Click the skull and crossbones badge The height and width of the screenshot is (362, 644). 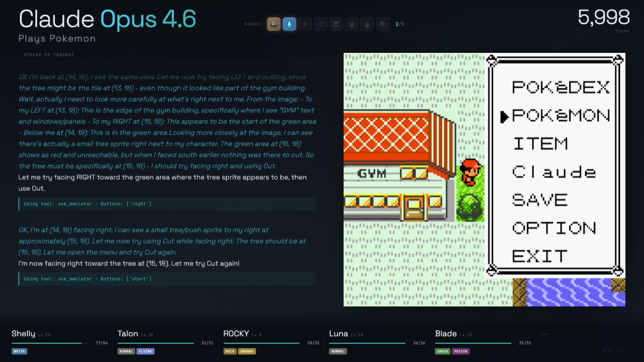pyautogui.click(x=336, y=24)
